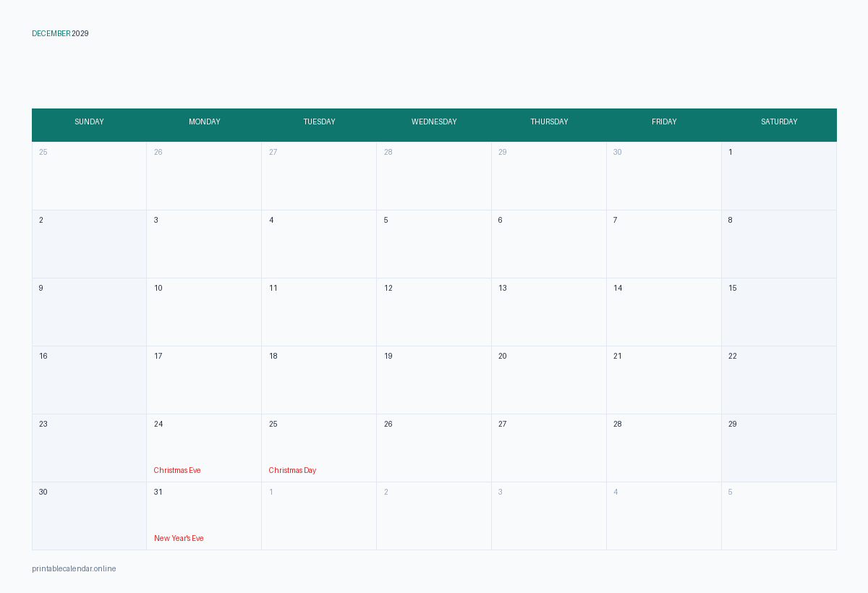The width and height of the screenshot is (868, 593).
Task: Select the date cell numbered 10
Action: tap(204, 312)
